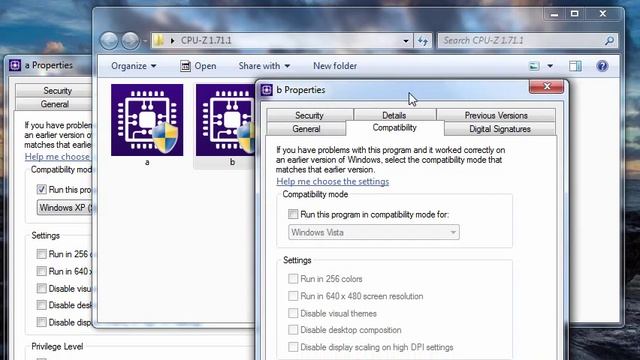Open the view options dropdown arrow
Screen dimensions: 640x360
pyautogui.click(x=550, y=66)
